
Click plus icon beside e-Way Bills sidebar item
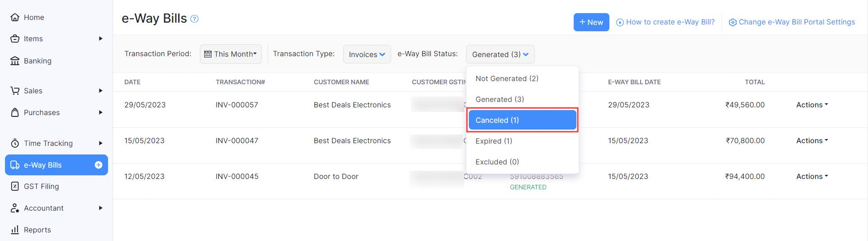click(99, 165)
